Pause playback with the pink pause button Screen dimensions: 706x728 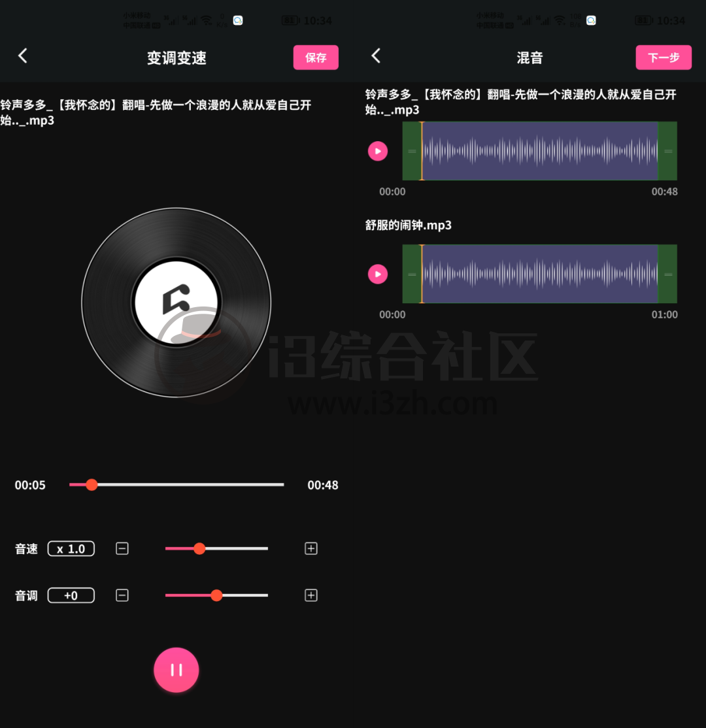tap(176, 669)
